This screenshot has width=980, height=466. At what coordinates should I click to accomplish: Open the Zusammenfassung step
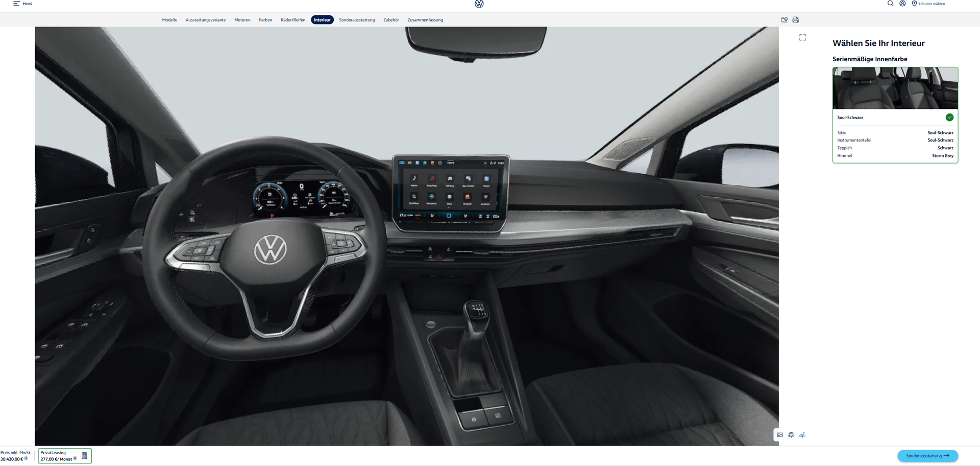(425, 20)
